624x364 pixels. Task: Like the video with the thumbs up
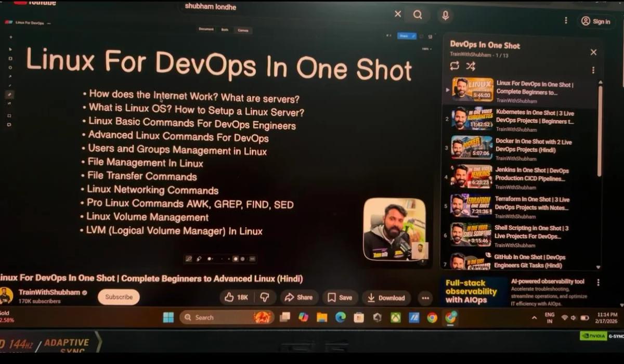coord(229,297)
